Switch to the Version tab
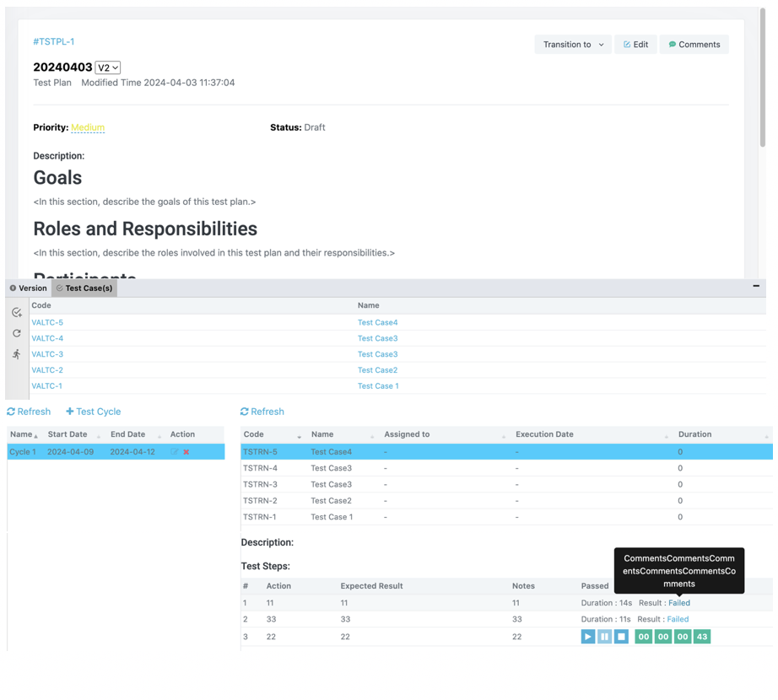Viewport: 778px width, 700px height. click(x=29, y=288)
